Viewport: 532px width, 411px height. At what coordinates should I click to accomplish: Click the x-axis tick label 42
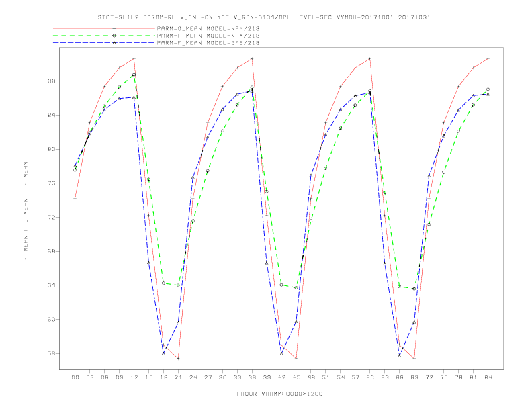coord(281,377)
